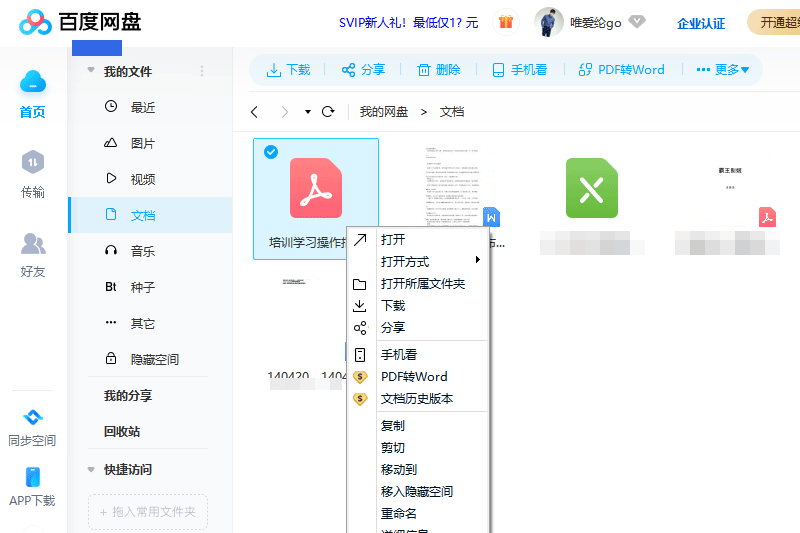This screenshot has height=533, width=800.
Task: Select 音乐 category in sidebar
Action: point(151,251)
